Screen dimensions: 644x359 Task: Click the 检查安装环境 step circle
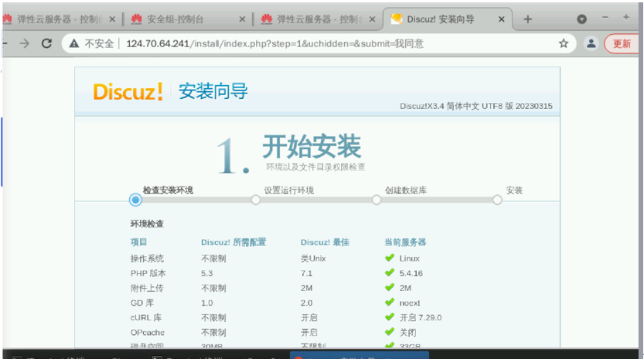[136, 200]
